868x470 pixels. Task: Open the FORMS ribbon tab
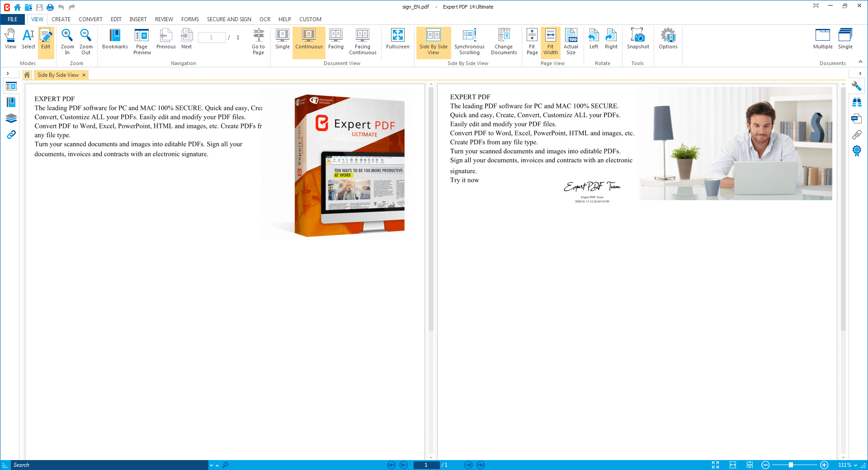coord(190,19)
